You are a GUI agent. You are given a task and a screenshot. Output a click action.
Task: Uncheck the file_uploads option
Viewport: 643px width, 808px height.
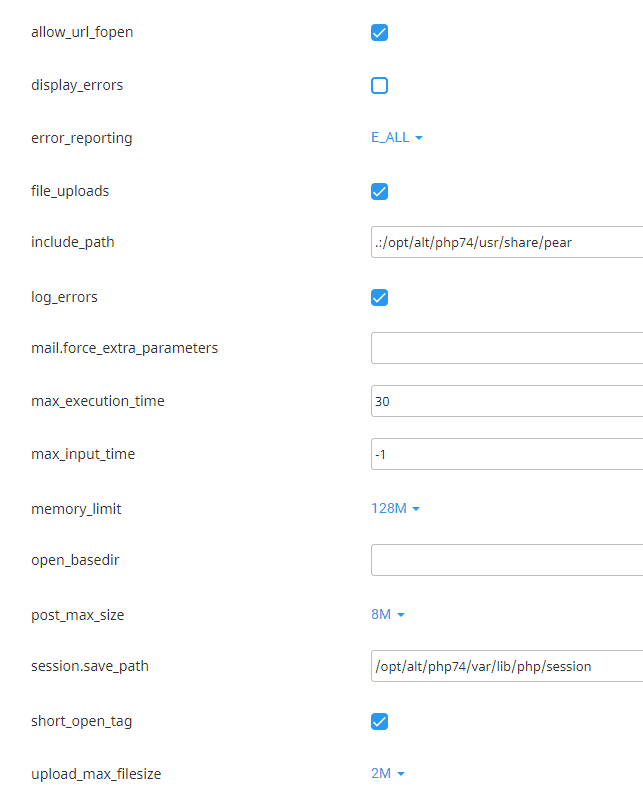(379, 190)
